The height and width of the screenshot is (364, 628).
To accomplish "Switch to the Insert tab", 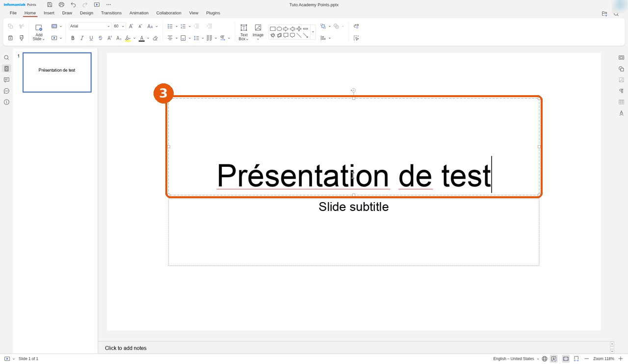I will point(49,13).
